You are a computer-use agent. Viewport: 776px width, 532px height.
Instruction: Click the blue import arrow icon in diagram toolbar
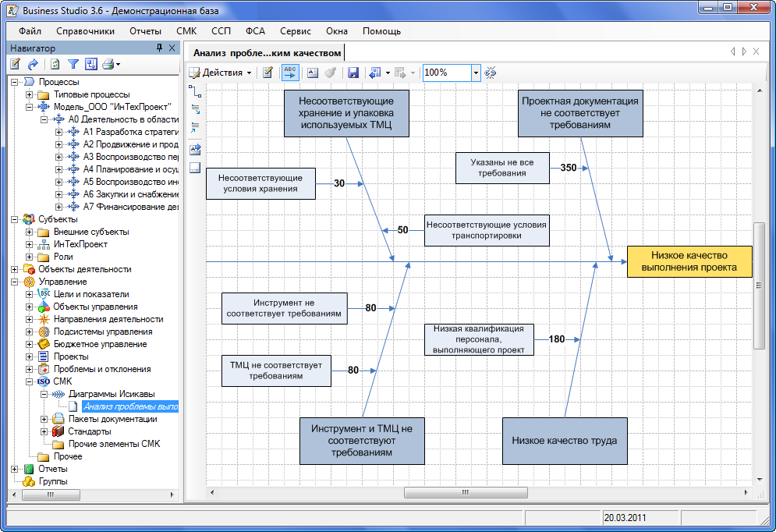point(374,73)
